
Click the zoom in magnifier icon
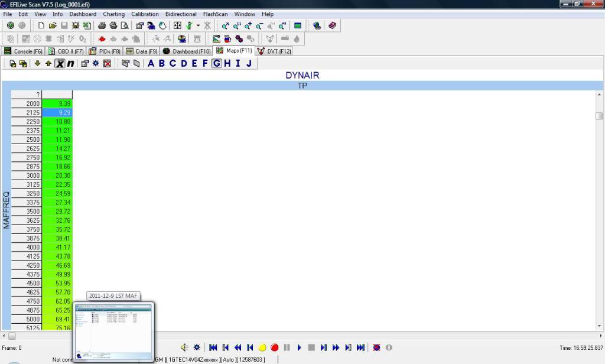pos(248,25)
